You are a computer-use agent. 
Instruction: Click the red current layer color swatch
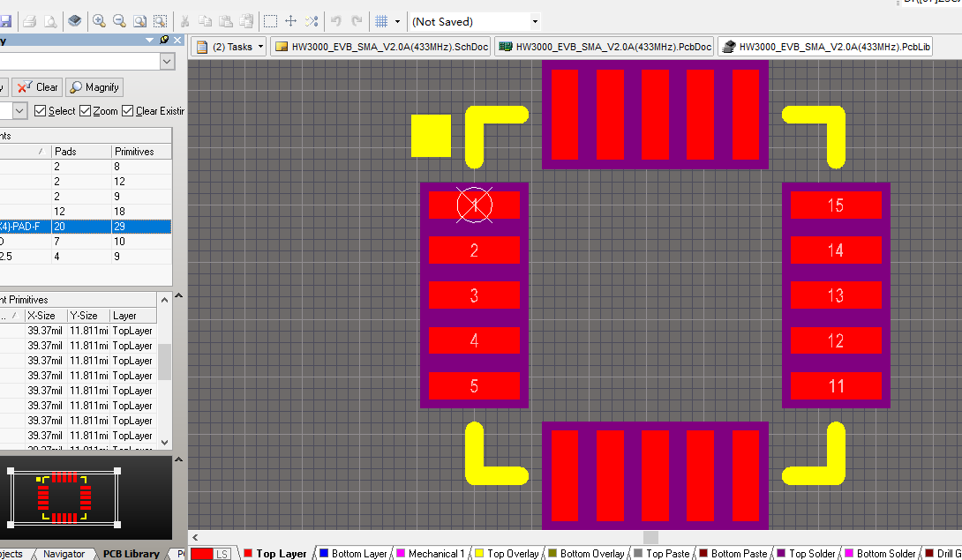click(x=202, y=553)
